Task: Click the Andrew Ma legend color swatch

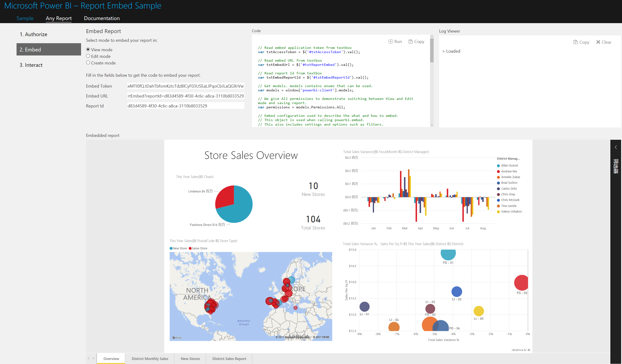Action: 498,171
